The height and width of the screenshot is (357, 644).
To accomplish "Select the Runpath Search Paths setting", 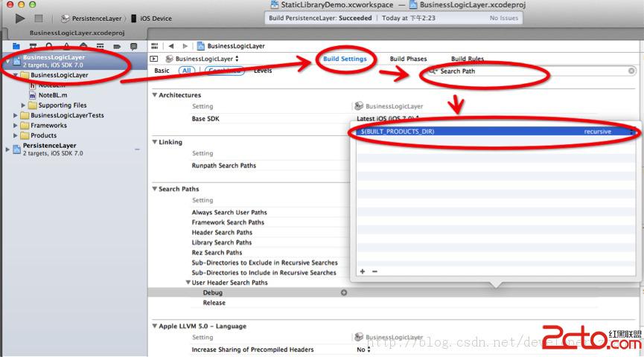I will coord(224,165).
